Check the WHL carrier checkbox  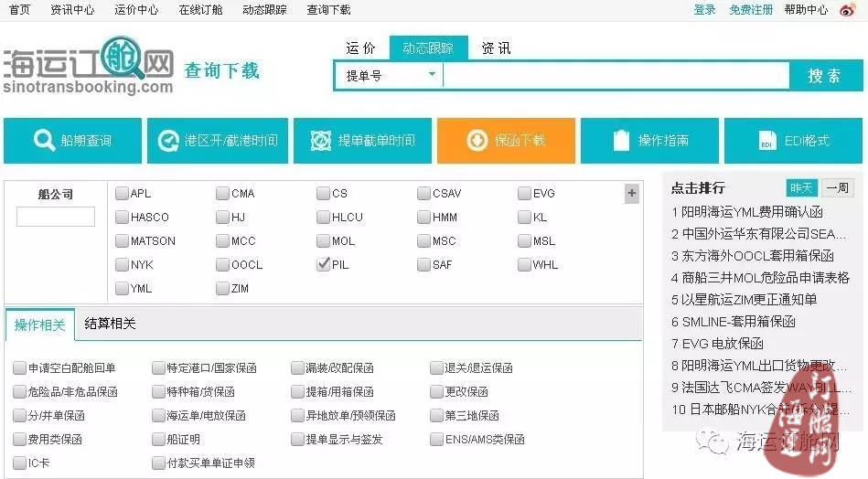[524, 264]
